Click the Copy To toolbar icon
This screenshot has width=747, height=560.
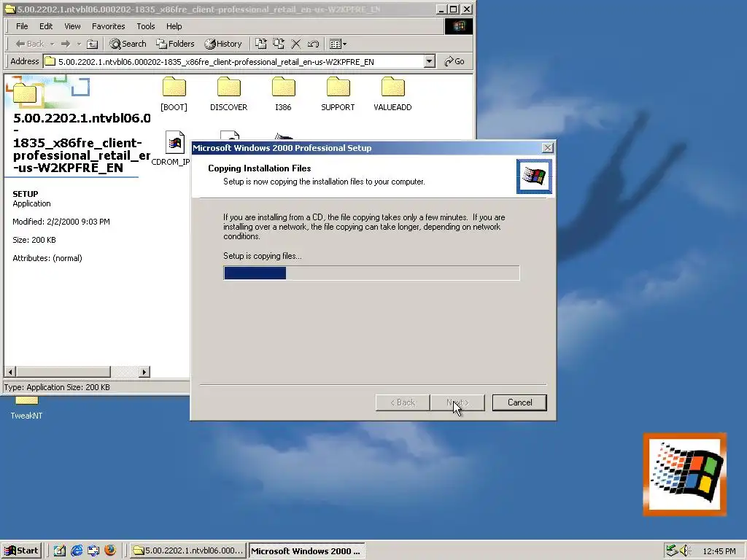tap(279, 44)
